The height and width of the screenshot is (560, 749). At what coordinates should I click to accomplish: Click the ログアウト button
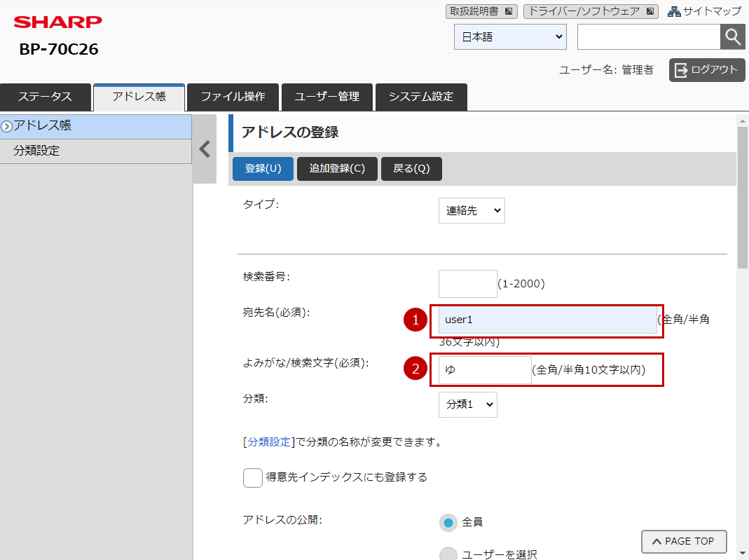click(x=707, y=70)
